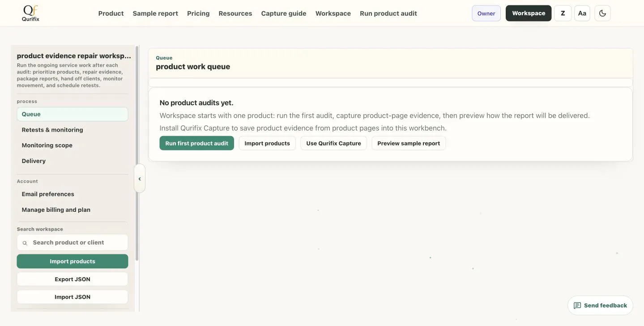
Task: Click Import products in the empty queue card
Action: tap(267, 143)
